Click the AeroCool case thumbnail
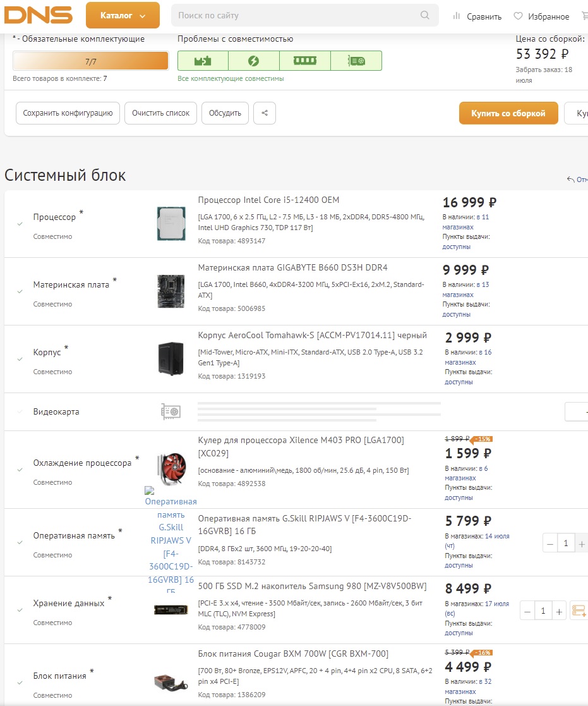 pos(171,359)
